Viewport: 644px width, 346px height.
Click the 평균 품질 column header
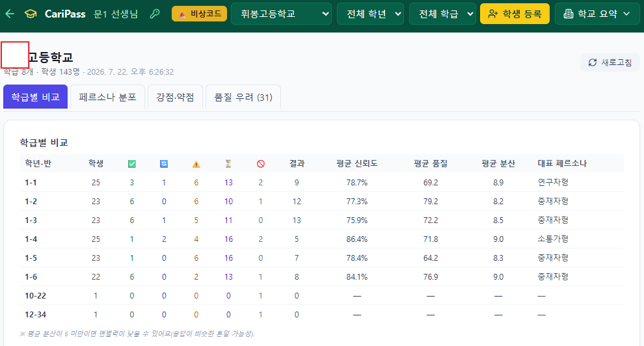click(x=431, y=163)
